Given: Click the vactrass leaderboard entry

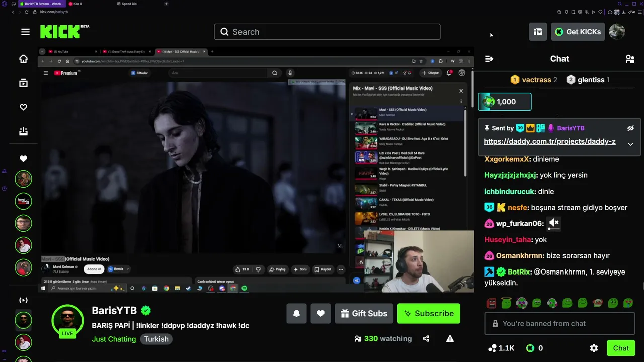Looking at the screenshot, I should 534,80.
